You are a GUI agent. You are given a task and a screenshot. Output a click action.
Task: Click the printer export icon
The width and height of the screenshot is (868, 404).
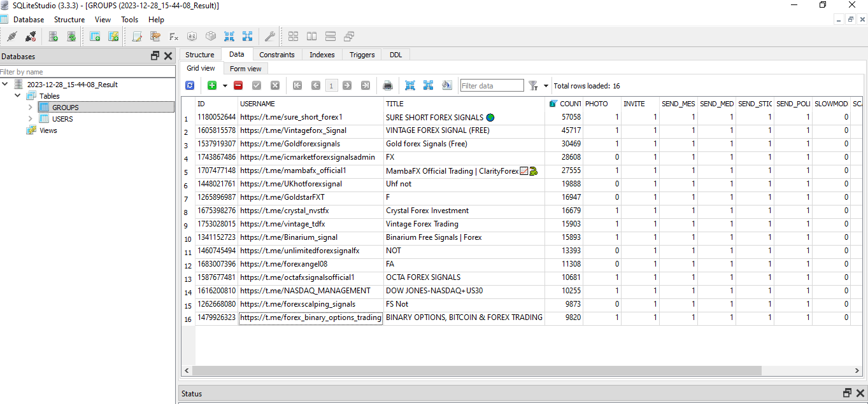pos(388,85)
